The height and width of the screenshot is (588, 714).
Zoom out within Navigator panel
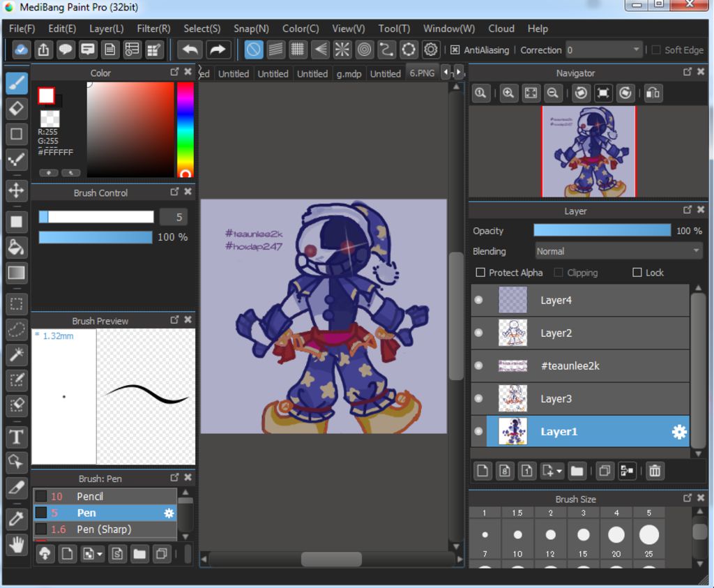click(553, 93)
